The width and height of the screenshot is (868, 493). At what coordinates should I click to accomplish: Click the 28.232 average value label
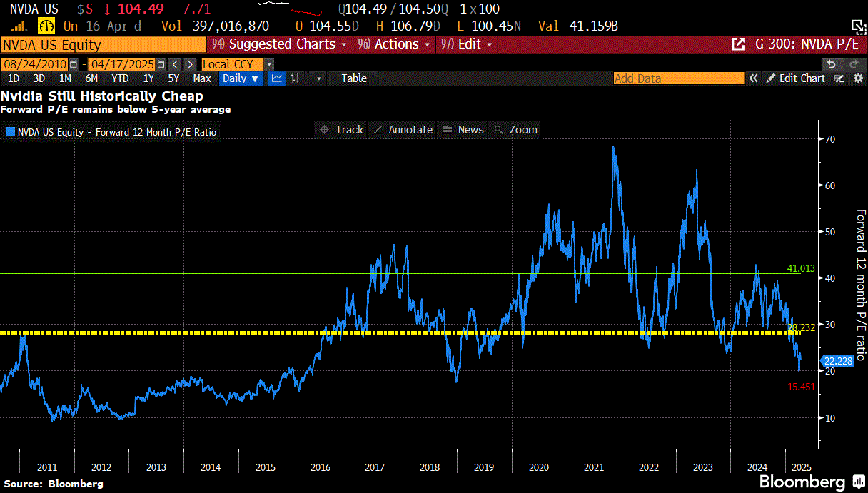click(801, 327)
